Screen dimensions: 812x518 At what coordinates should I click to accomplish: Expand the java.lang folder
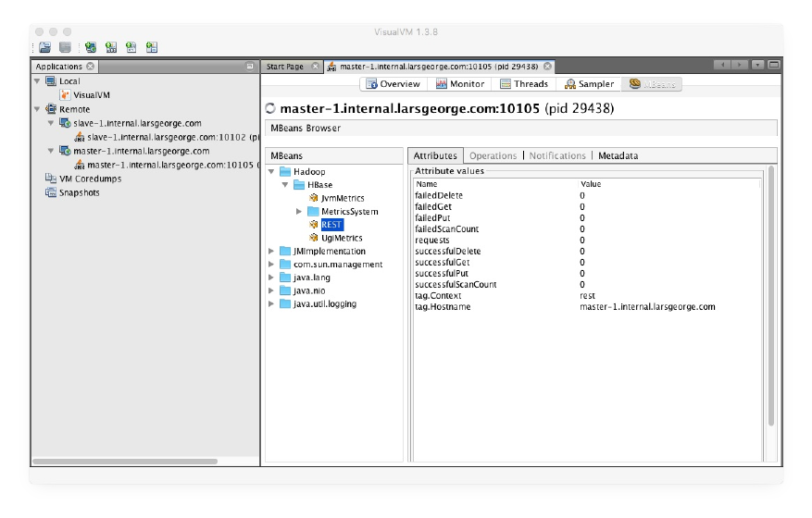tap(271, 277)
